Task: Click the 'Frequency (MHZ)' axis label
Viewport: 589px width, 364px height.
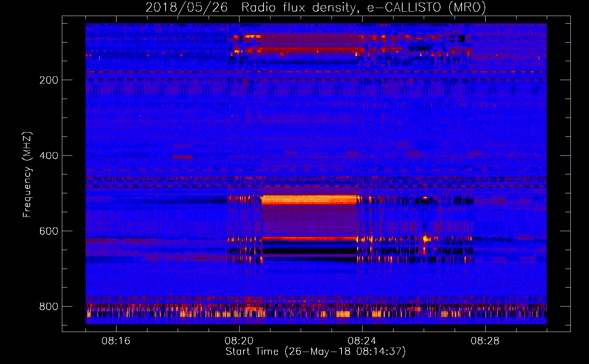Action: [27, 174]
